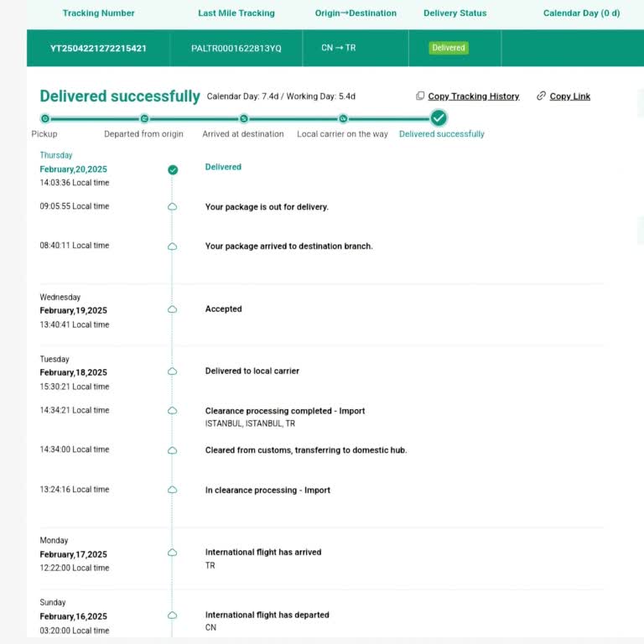Screen dimensions: 644x644
Task: Click the Delivery Status column header
Action: [455, 13]
